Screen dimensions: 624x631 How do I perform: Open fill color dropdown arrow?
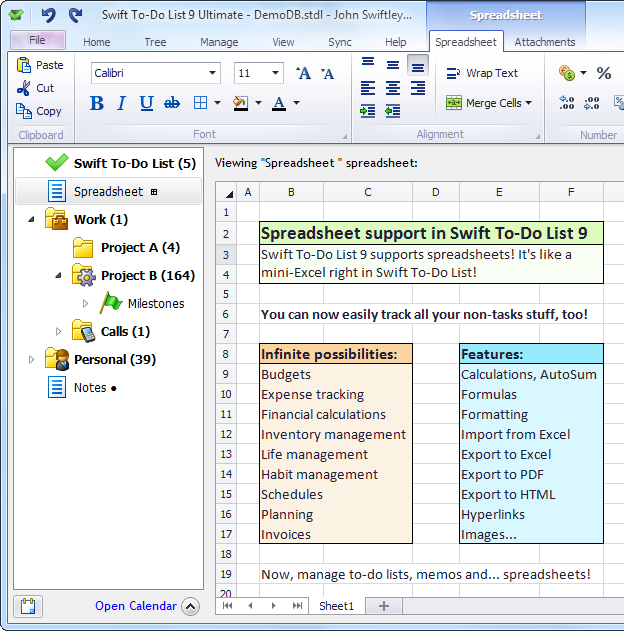[x=258, y=103]
